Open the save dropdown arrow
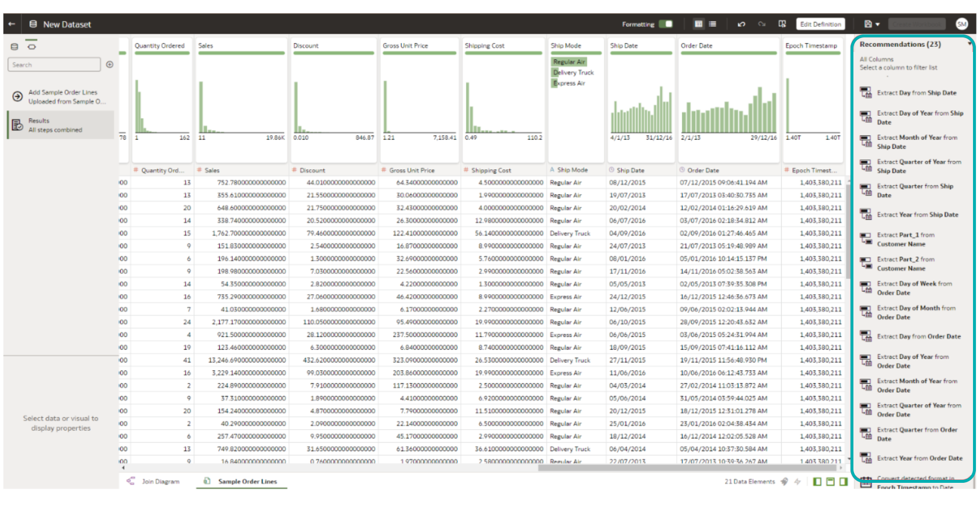 [x=877, y=25]
